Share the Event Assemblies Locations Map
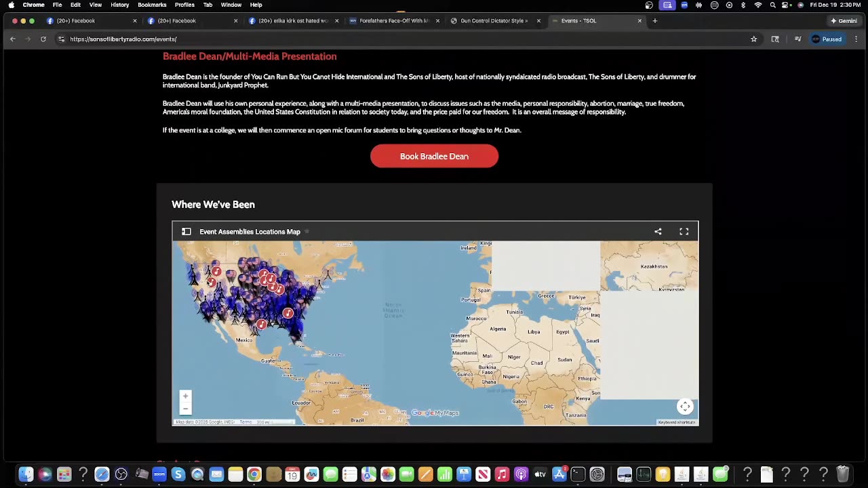 click(658, 232)
